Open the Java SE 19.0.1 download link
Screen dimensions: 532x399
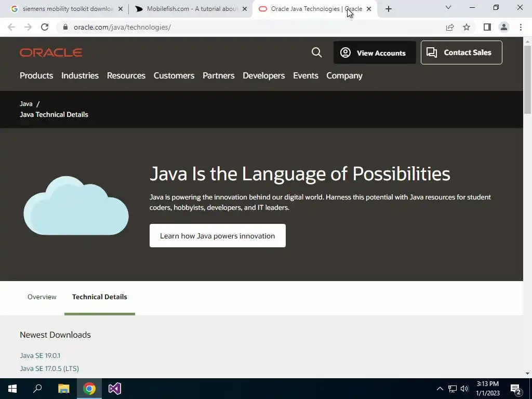tap(40, 355)
